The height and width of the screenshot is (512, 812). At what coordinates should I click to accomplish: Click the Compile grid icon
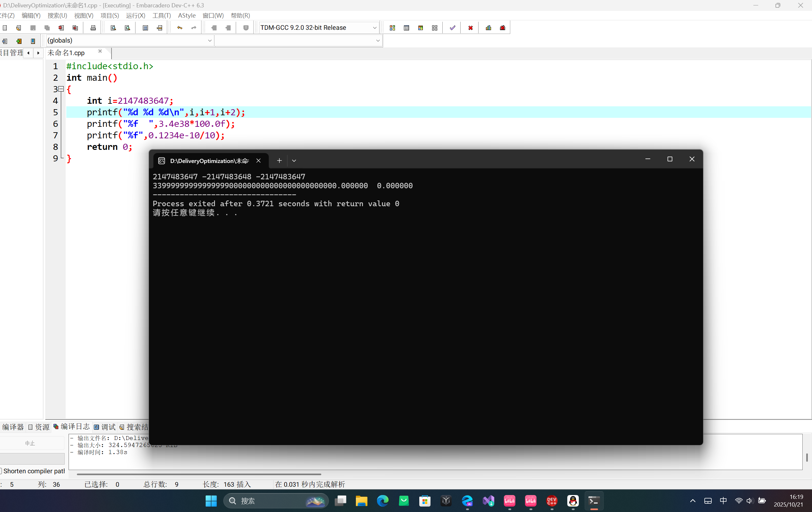tap(392, 28)
